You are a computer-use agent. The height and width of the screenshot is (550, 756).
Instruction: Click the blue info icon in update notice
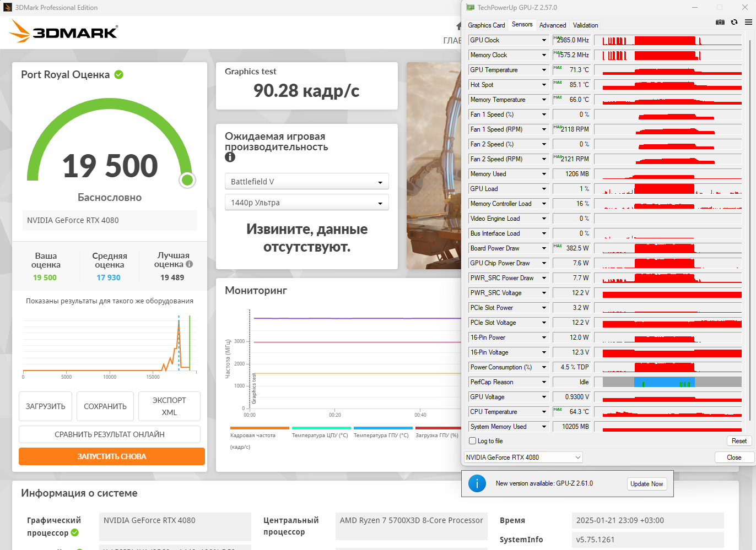477,483
